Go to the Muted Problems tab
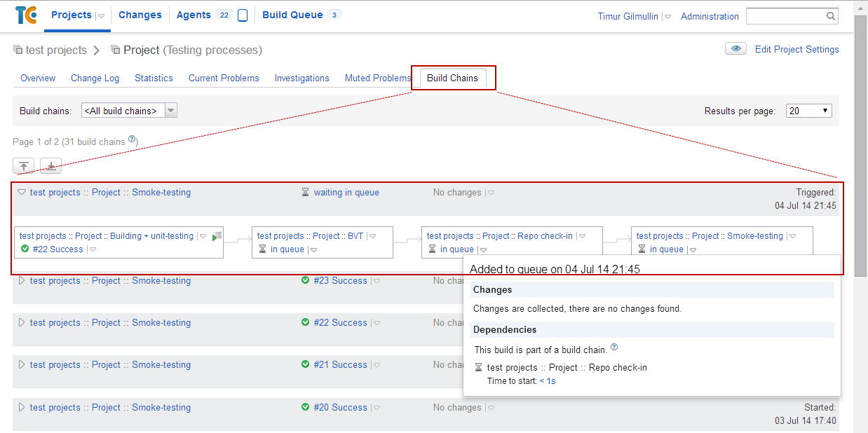The image size is (868, 433). [377, 78]
